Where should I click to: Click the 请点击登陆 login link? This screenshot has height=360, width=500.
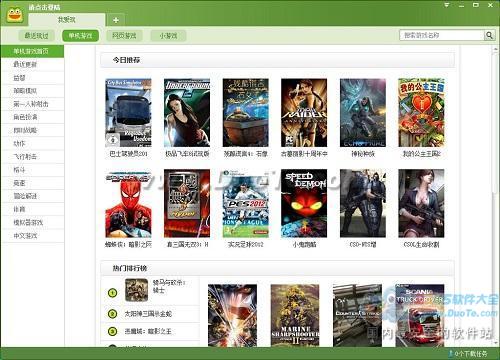pos(44,7)
